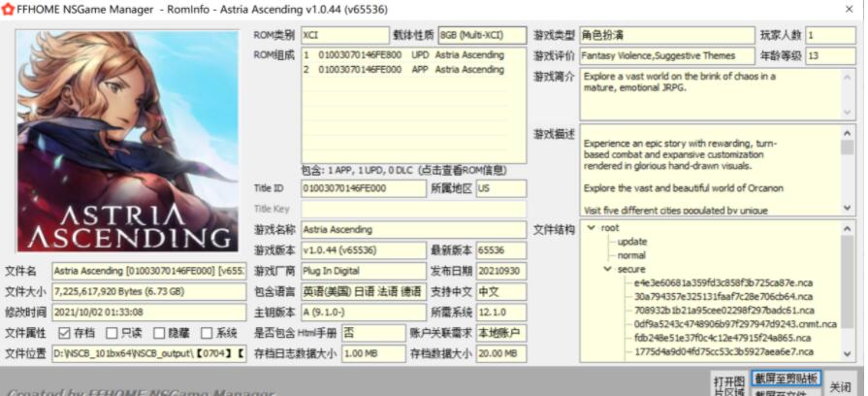Click the empty Title Key field
Viewport: 868px width, 396px height.
[x=413, y=209]
